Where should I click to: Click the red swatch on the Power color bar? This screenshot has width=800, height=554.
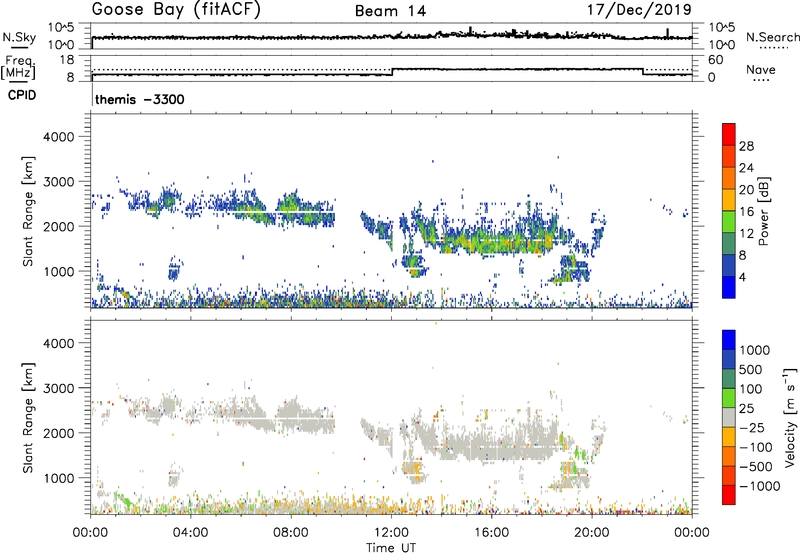coord(729,134)
